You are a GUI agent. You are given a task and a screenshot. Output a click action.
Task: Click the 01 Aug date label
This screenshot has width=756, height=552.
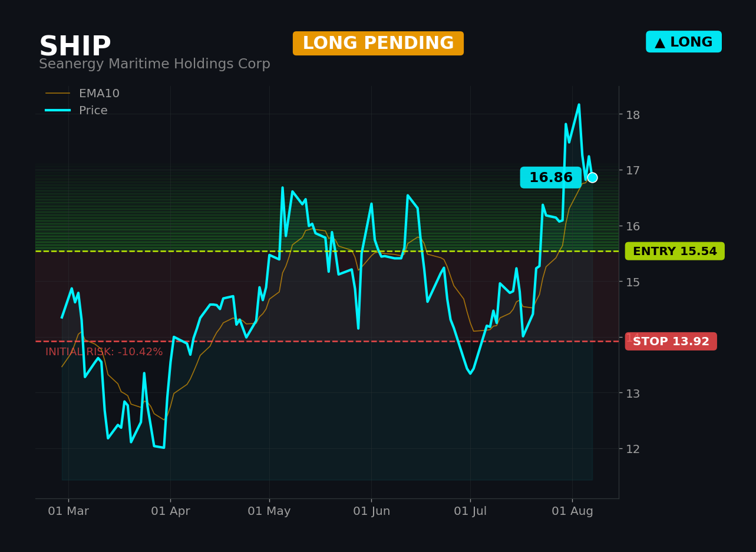[572, 511]
